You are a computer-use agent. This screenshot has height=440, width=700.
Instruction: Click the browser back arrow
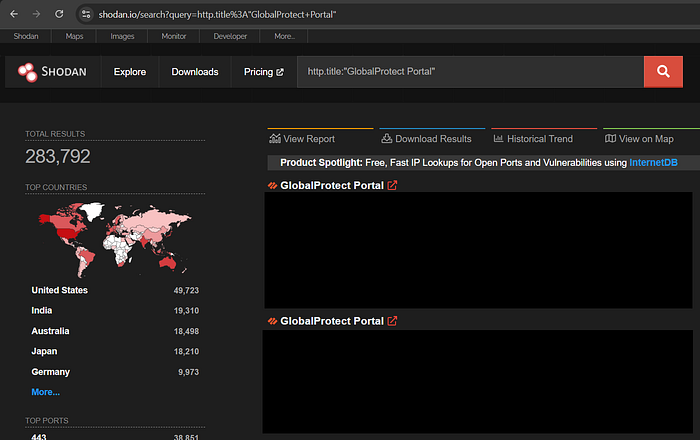(14, 14)
